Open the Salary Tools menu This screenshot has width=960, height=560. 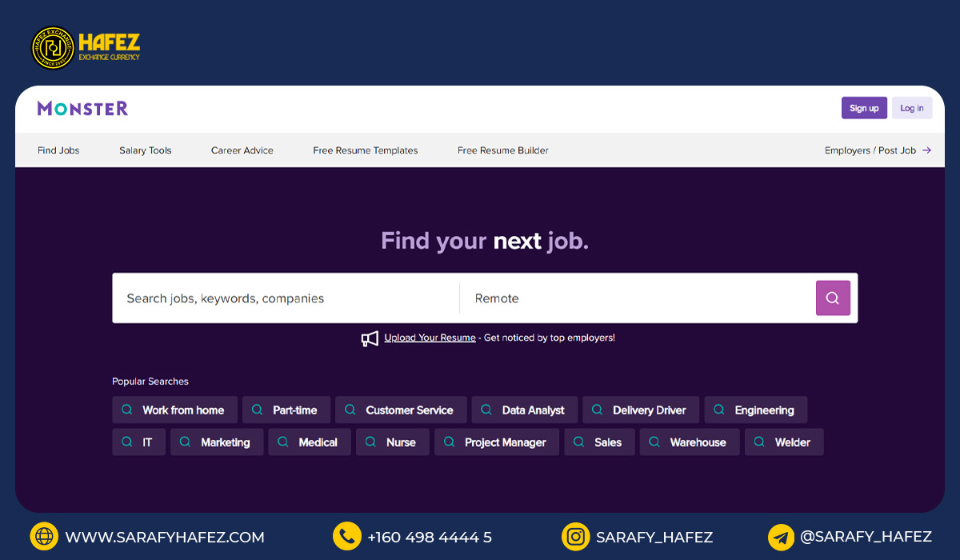(146, 150)
